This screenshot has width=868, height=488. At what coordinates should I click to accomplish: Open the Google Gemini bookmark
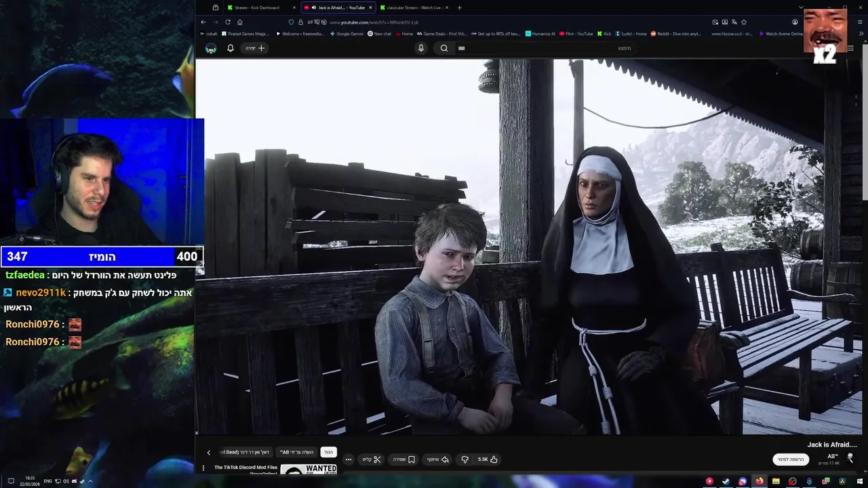click(347, 34)
